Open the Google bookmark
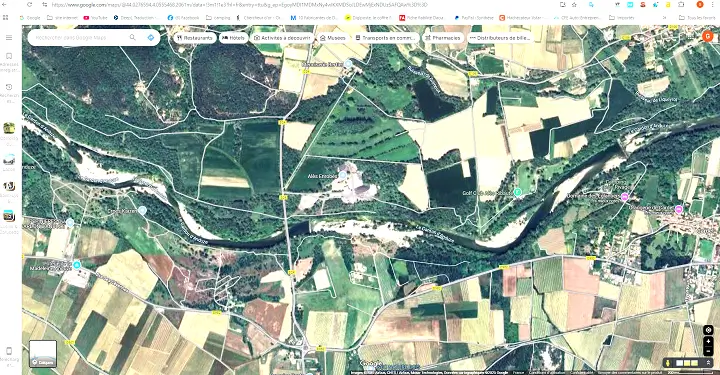The width and height of the screenshot is (720, 375). pos(30,17)
